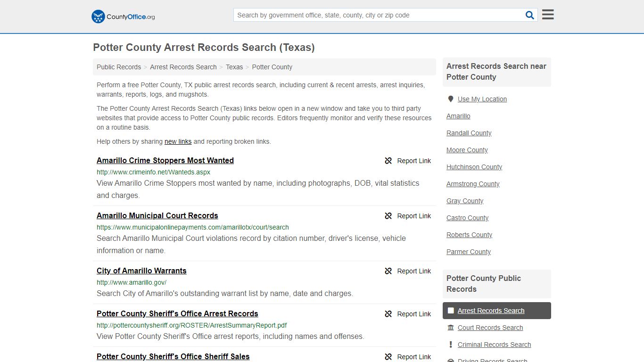Image resolution: width=644 pixels, height=362 pixels.
Task: Select the bank icon for Court Records Search
Action: [451, 328]
